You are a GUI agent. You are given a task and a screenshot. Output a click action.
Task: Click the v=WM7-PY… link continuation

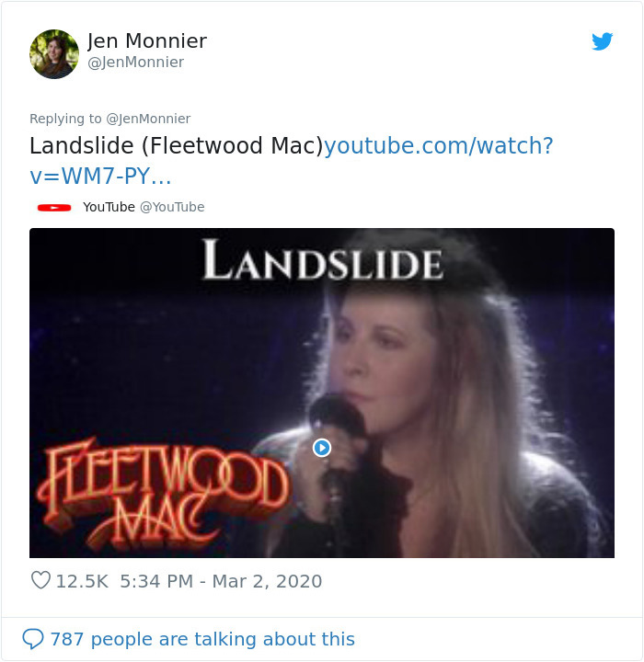pyautogui.click(x=100, y=176)
